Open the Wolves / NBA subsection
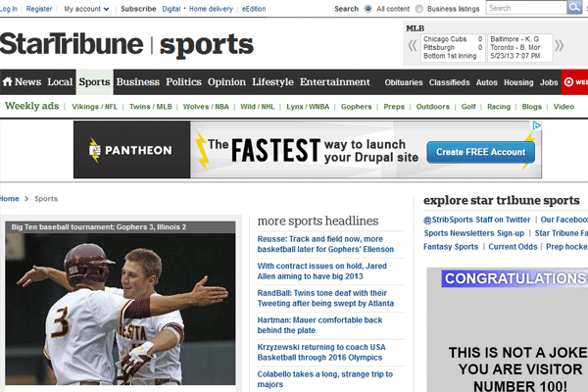The image size is (588, 392). coord(206,107)
